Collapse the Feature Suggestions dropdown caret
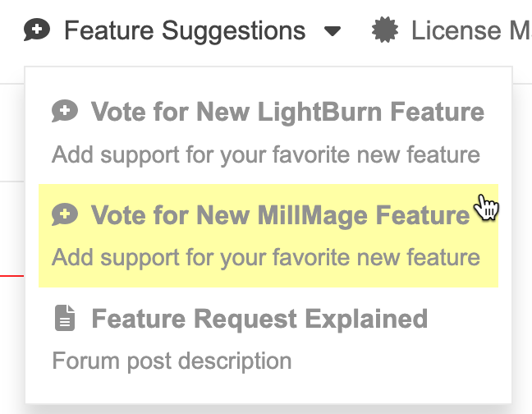532x414 pixels. [x=332, y=32]
